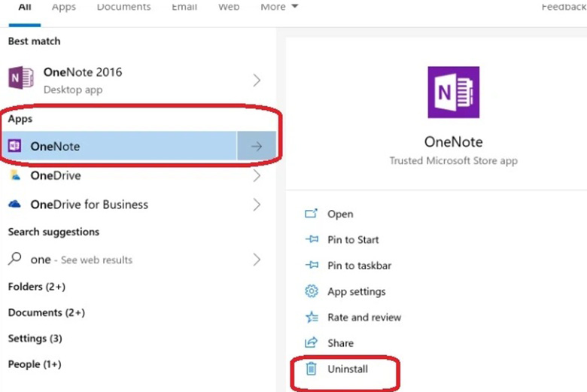Click the Share arrow icon

(x=311, y=342)
